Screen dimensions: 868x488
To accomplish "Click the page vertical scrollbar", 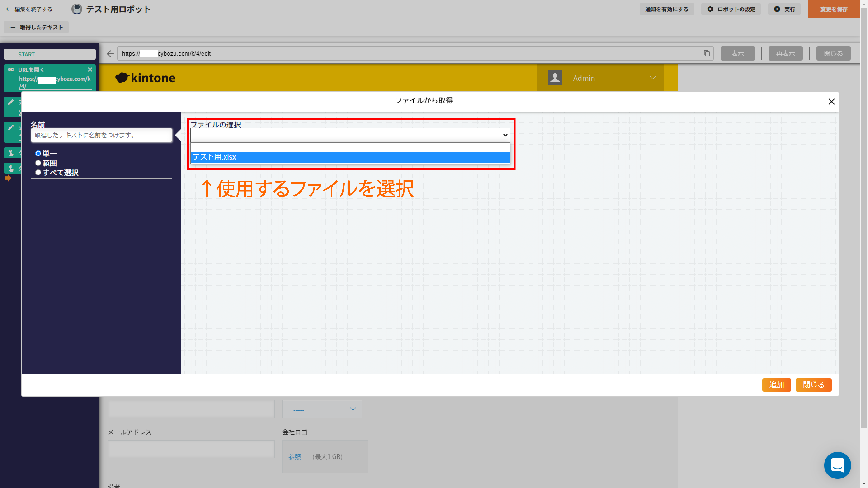I will (864, 218).
